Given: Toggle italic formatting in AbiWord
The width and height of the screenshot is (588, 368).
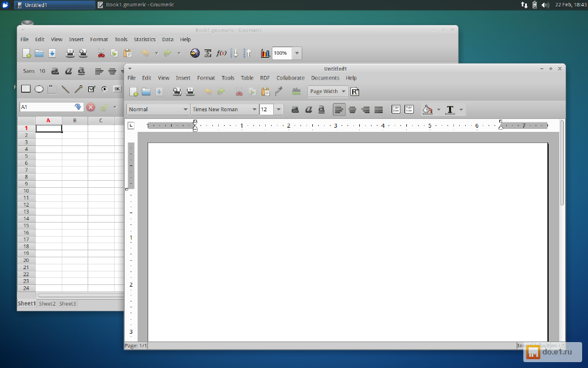Looking at the screenshot, I should [x=309, y=110].
